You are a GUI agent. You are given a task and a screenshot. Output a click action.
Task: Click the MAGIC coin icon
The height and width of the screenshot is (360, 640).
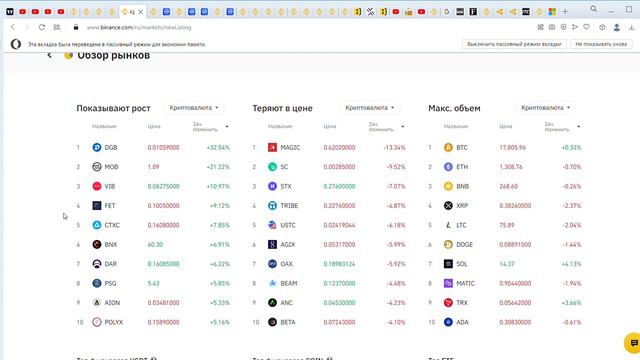(272, 147)
